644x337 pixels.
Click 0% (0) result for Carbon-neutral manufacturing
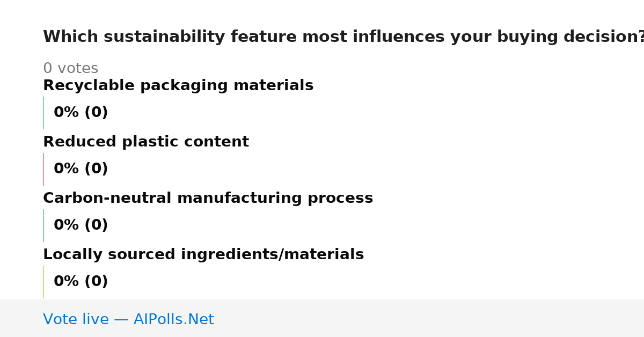(x=81, y=225)
